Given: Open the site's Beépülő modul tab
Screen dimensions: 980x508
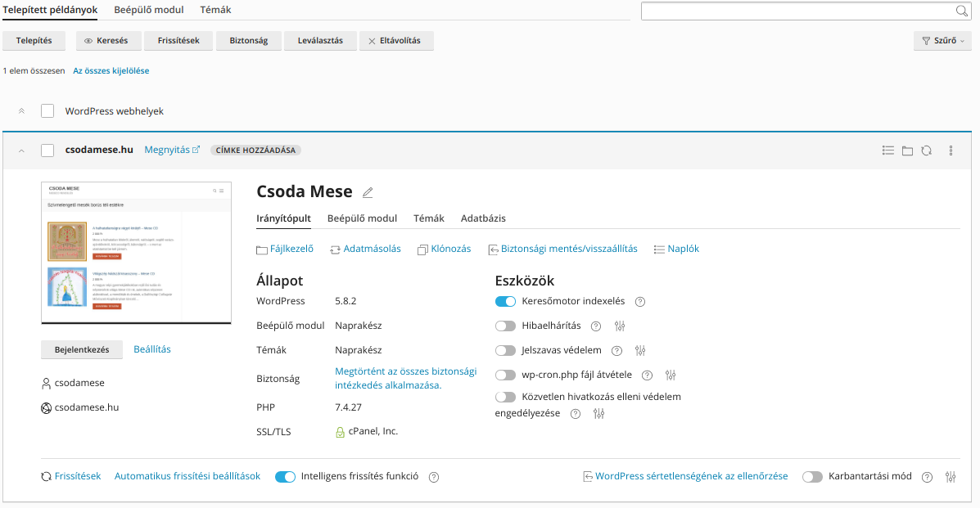Looking at the screenshot, I should (363, 218).
